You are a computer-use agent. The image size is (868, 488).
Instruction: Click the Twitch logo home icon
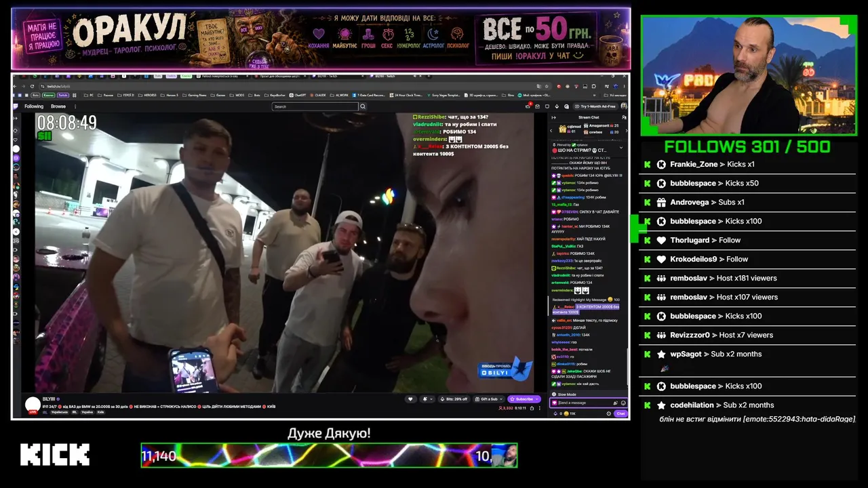pyautogui.click(x=16, y=106)
